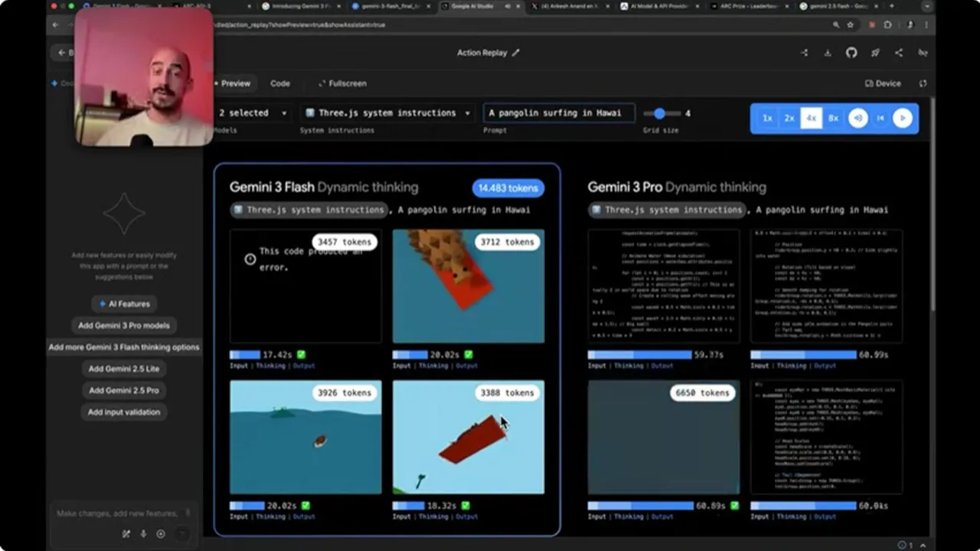Viewport: 980px width, 551px height.
Task: Click the 14.483 tokens badge
Action: click(x=508, y=187)
